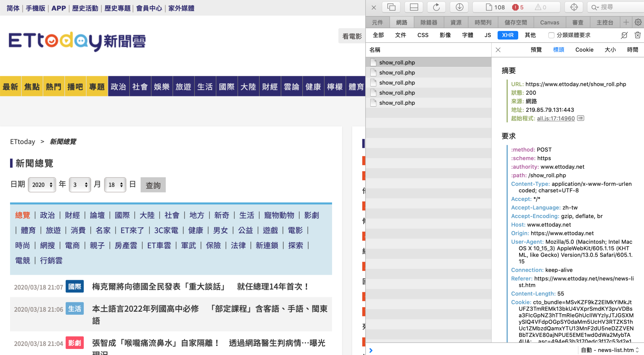644x355 pixels.
Task: Click the 查詢 search button
Action: 153,185
